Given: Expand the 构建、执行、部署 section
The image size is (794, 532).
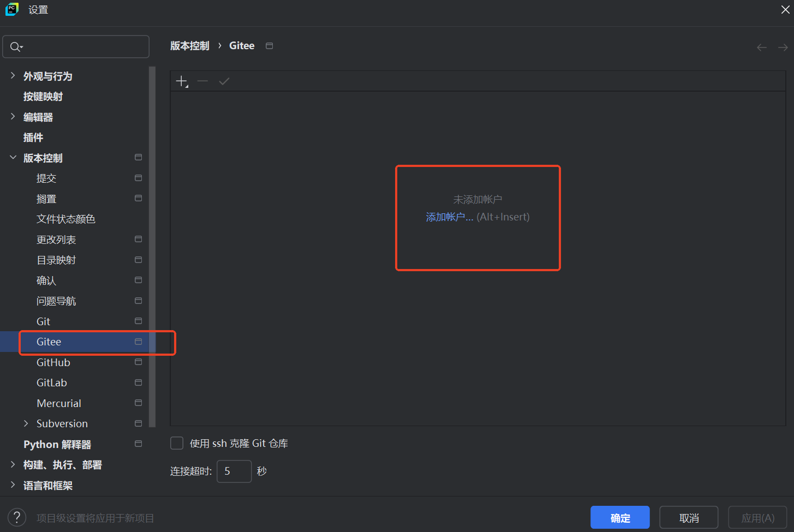Looking at the screenshot, I should pos(13,464).
